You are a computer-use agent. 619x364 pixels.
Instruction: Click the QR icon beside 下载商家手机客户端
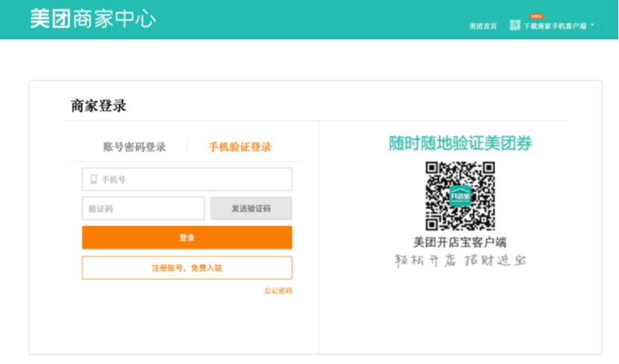pyautogui.click(x=515, y=25)
